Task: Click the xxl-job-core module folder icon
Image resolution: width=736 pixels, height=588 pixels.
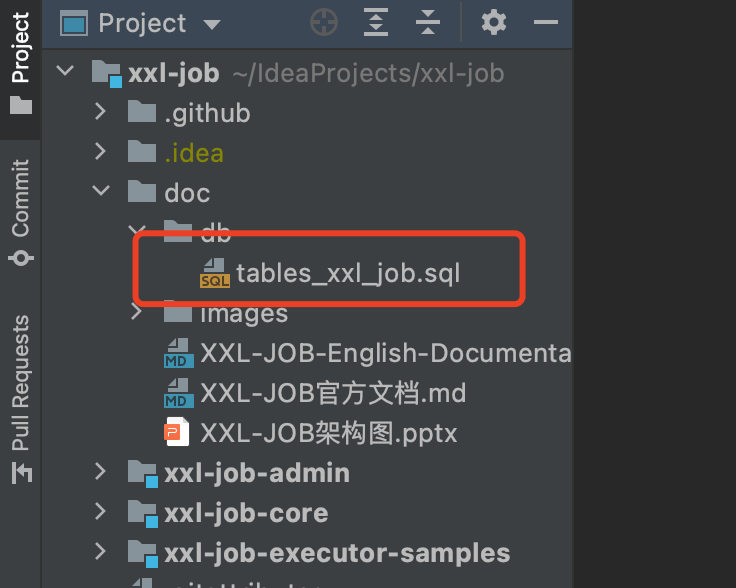Action: pos(143,513)
